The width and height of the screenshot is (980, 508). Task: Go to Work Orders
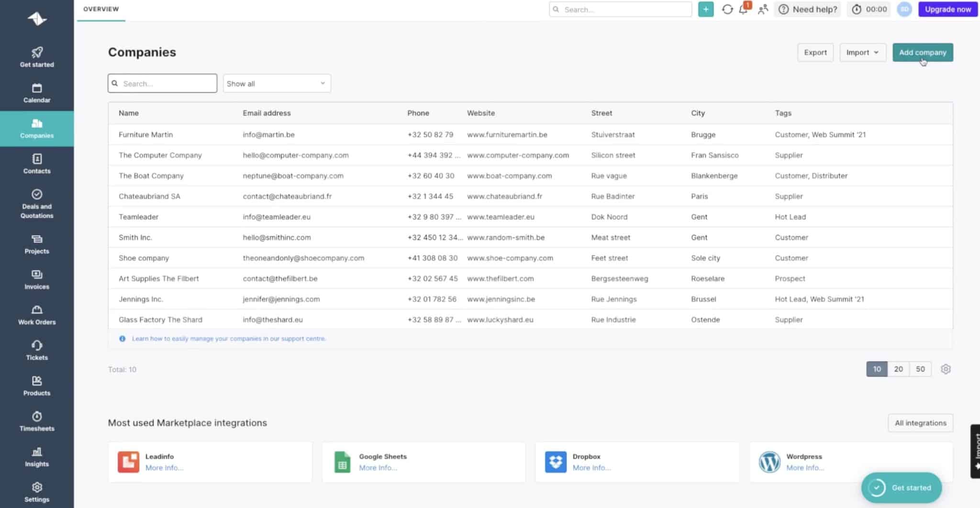click(x=37, y=315)
